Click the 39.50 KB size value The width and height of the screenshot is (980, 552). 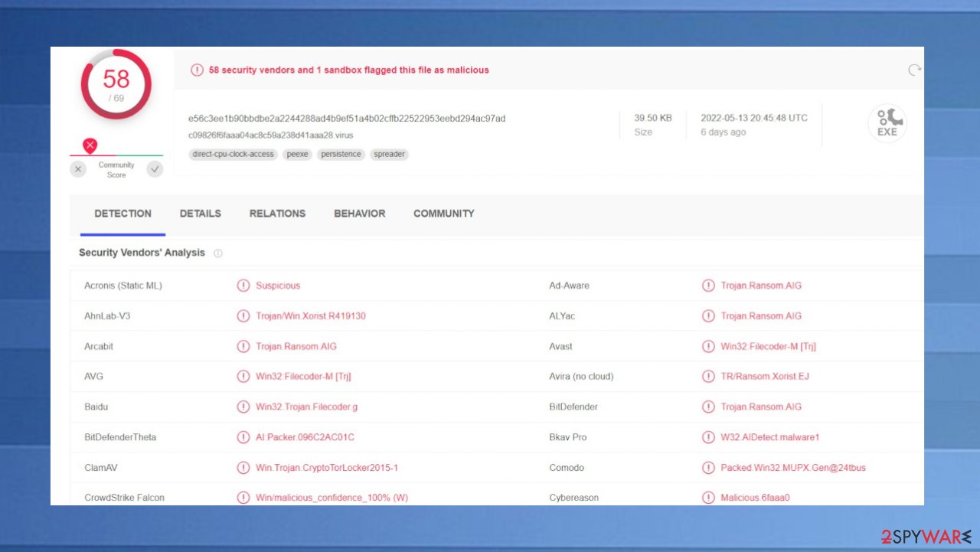pyautogui.click(x=653, y=118)
